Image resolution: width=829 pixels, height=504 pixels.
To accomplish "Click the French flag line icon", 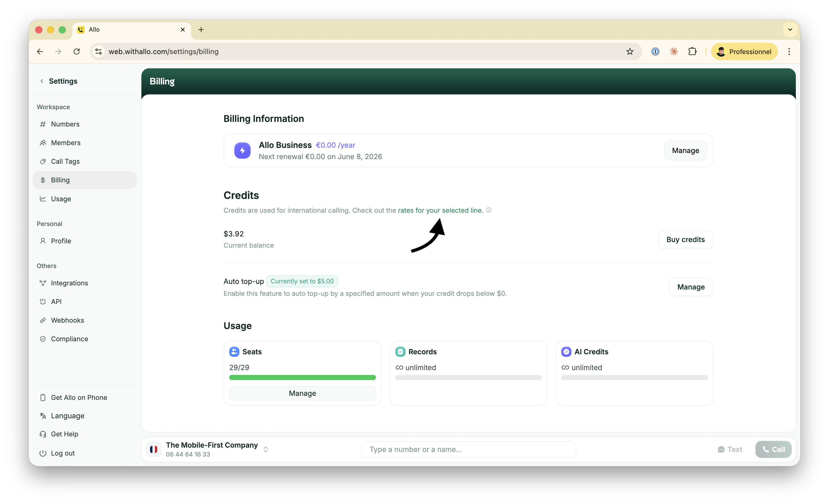I will point(154,449).
